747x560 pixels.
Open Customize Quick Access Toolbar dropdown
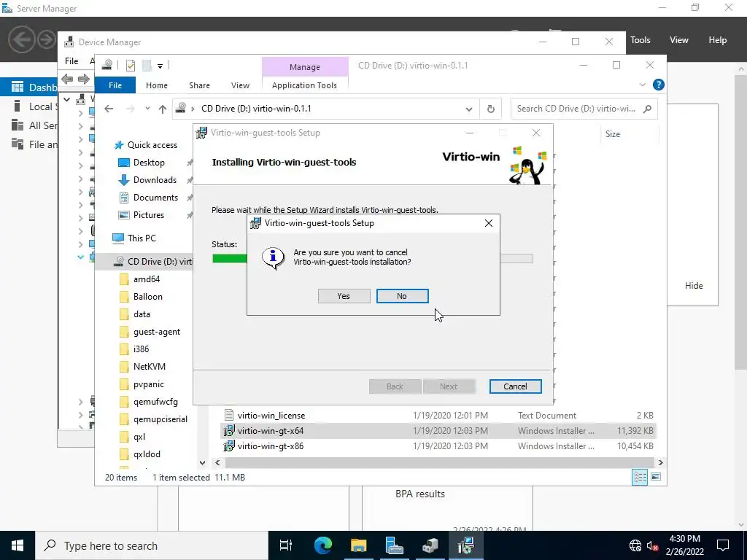[160, 66]
